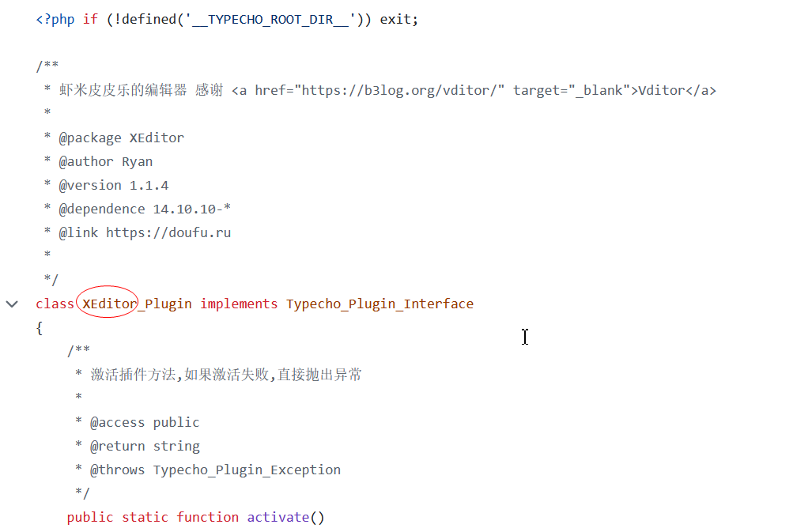Click the implements keyword

point(239,304)
